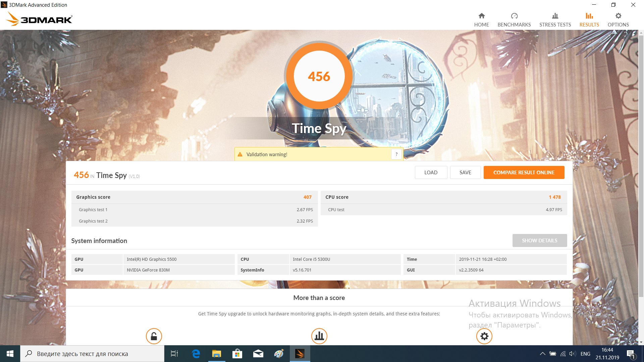Click the SAVE button
This screenshot has height=362, width=644.
point(465,172)
